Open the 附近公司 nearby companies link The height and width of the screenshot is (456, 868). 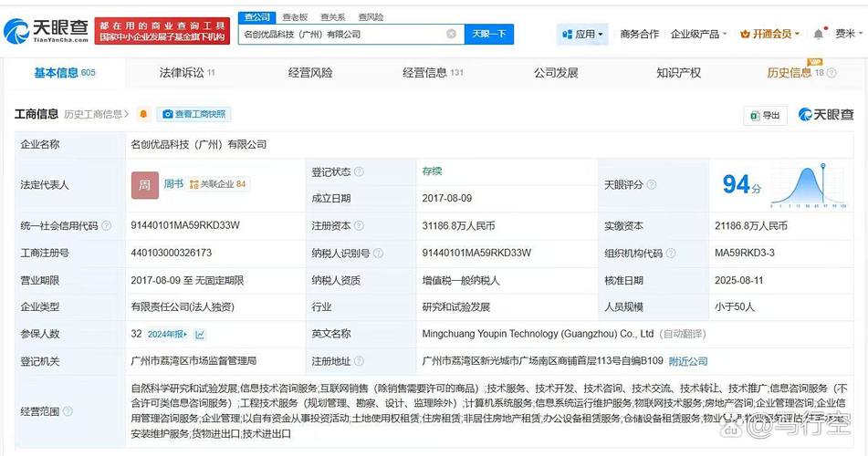(x=688, y=361)
